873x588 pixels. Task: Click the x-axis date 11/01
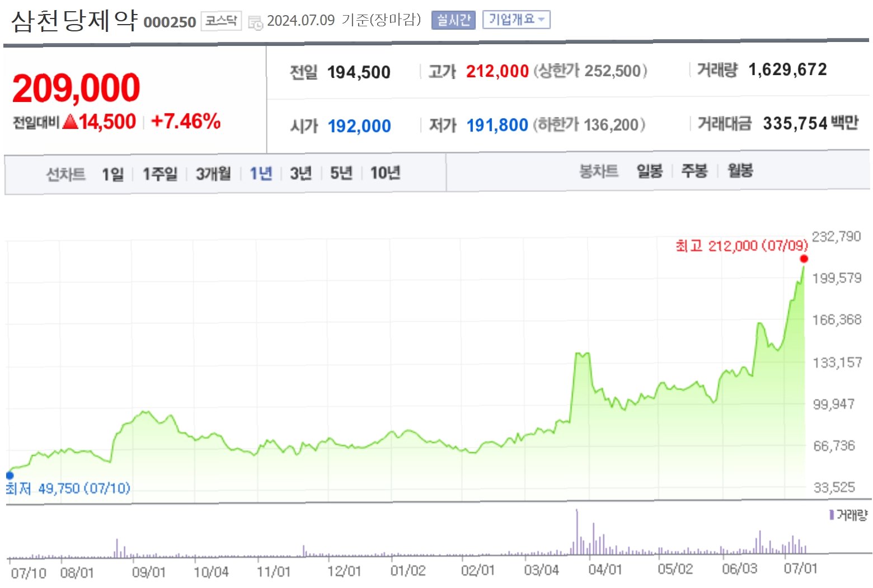(x=274, y=572)
